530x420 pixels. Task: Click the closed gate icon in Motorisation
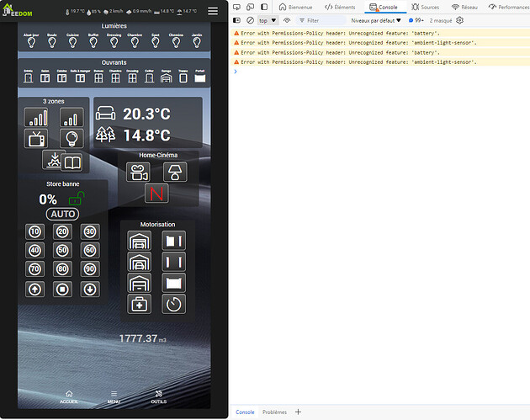coord(174,283)
